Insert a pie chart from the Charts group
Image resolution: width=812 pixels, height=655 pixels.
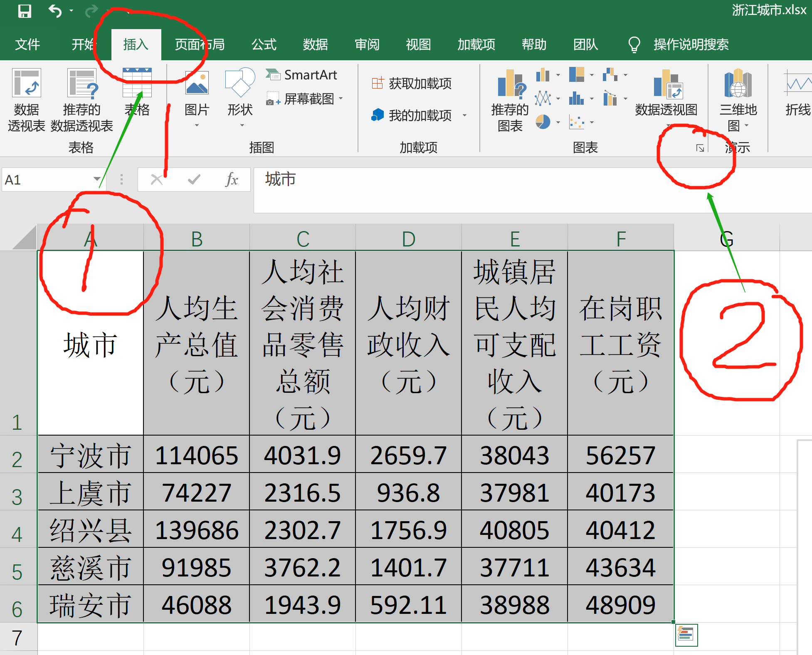click(x=543, y=123)
